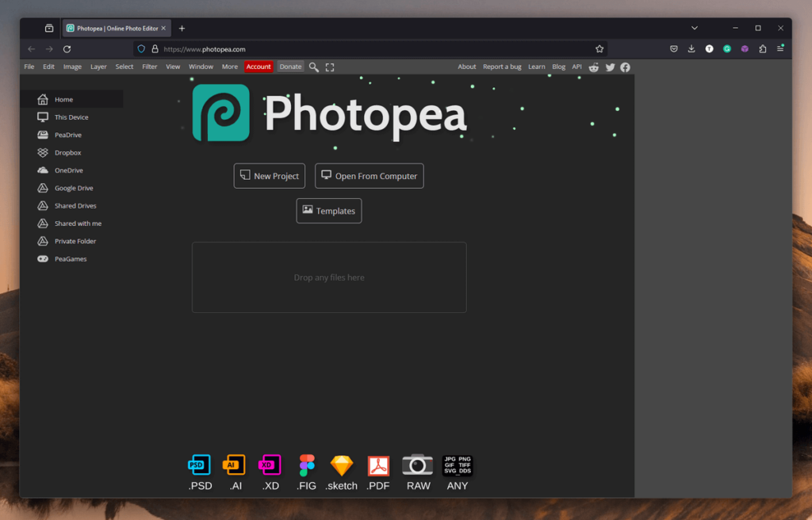Open Firefox downloads panel

pos(691,48)
